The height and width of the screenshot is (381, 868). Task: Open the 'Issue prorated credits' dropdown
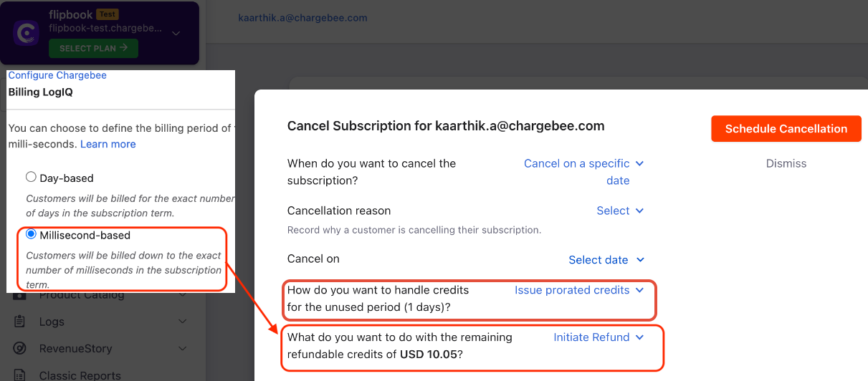point(579,290)
